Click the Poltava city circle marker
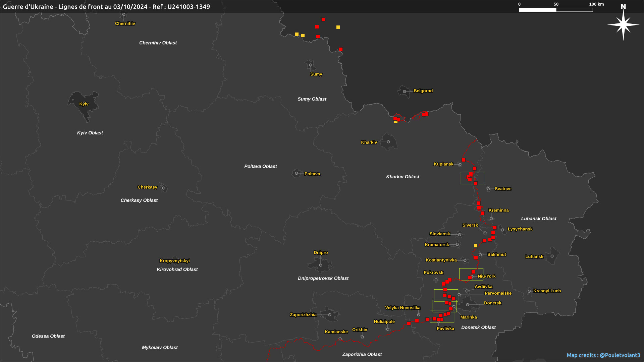Image resolution: width=644 pixels, height=362 pixels. pyautogui.click(x=297, y=174)
